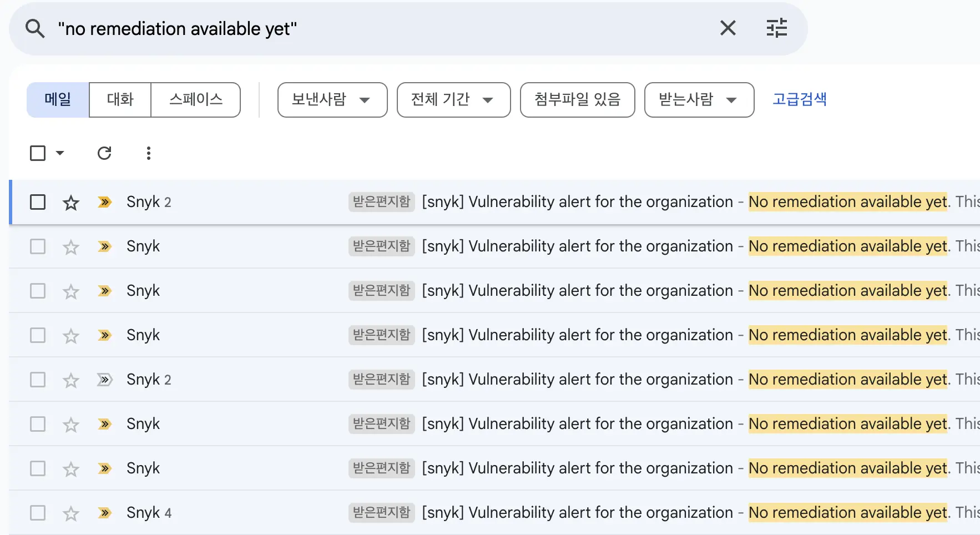The image size is (980, 535).
Task: Star the highlighted top Snyk 2 conversation
Action: click(71, 203)
